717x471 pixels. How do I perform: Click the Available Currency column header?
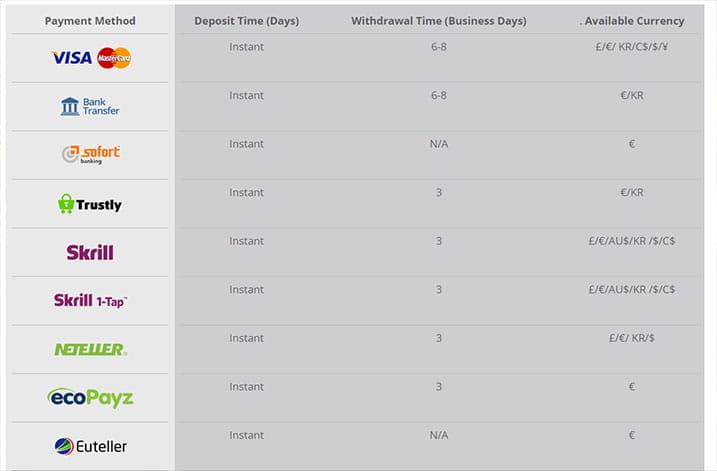coord(632,21)
